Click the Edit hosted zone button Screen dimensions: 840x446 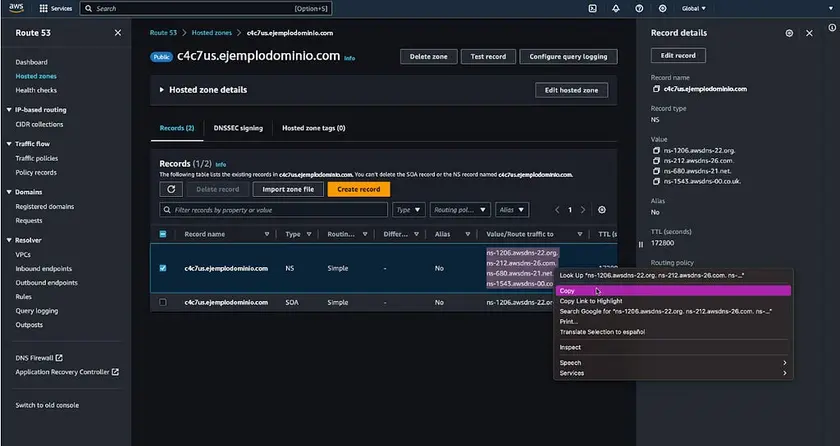[x=571, y=90]
